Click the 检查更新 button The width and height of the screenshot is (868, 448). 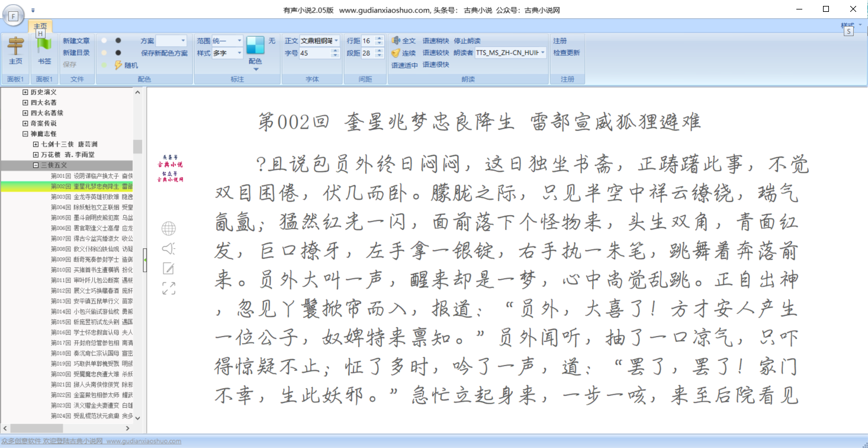pos(567,53)
